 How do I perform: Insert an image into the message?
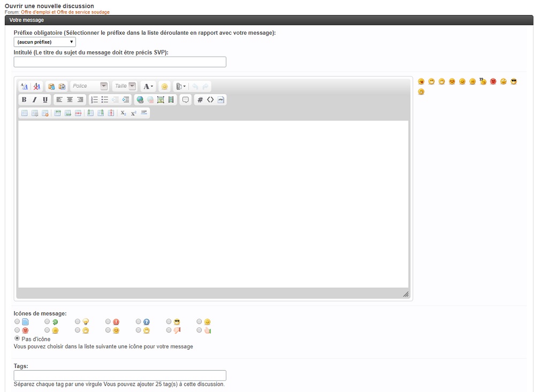click(161, 99)
